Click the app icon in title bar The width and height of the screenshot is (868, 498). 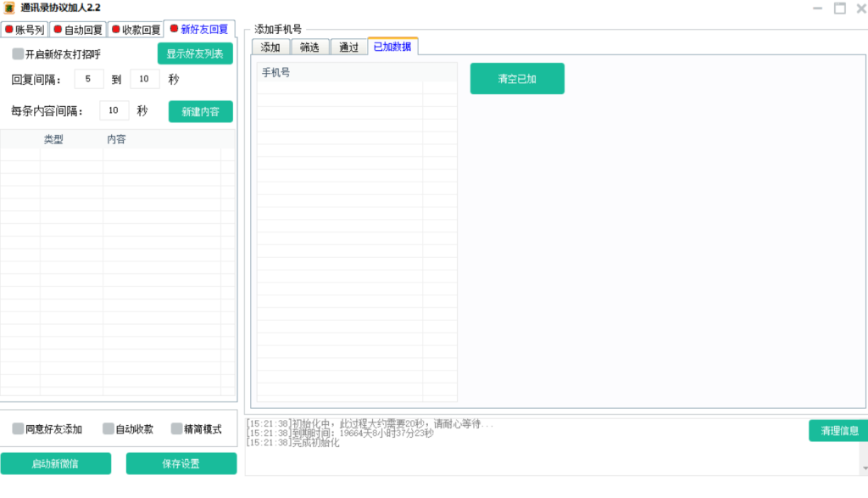click(9, 8)
